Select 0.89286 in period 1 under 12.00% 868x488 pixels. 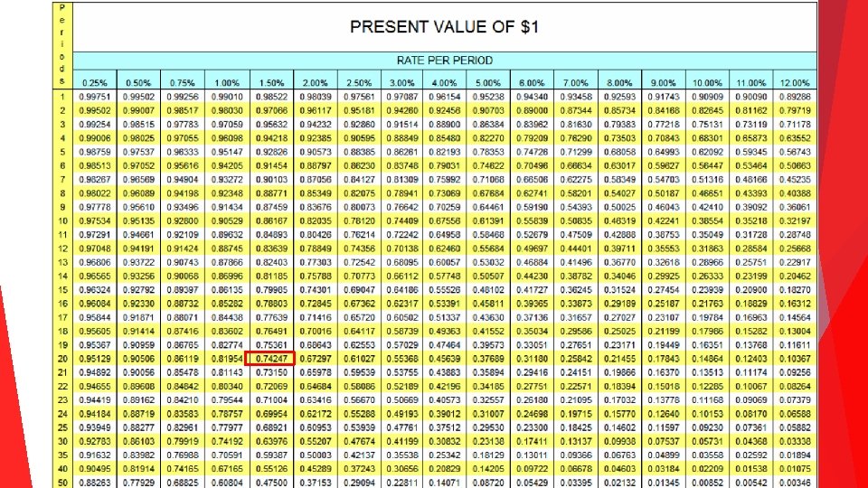795,97
